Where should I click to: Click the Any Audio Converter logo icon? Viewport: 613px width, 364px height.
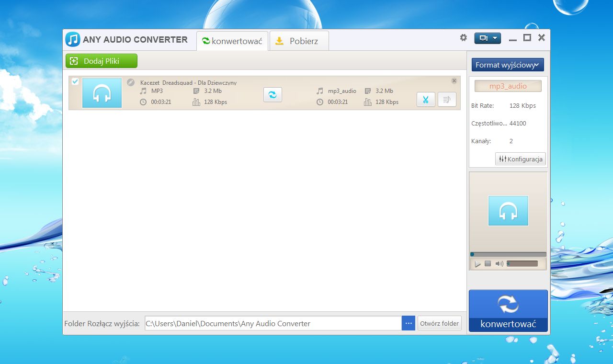(x=73, y=39)
